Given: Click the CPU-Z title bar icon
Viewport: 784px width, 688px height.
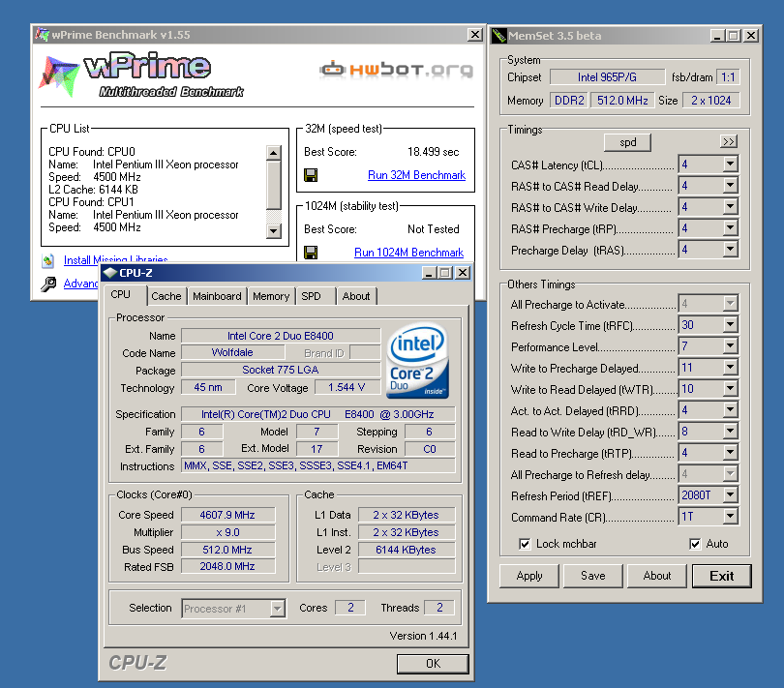Looking at the screenshot, I should 109,273.
